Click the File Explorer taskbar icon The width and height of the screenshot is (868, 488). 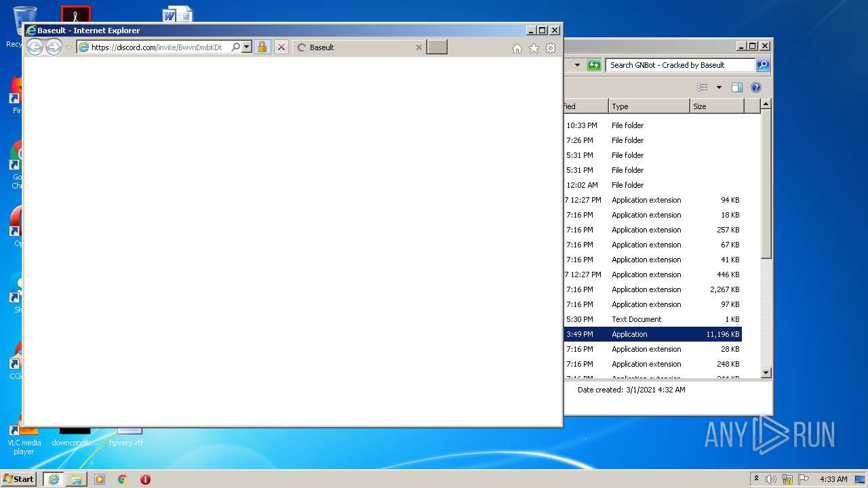coord(77,479)
